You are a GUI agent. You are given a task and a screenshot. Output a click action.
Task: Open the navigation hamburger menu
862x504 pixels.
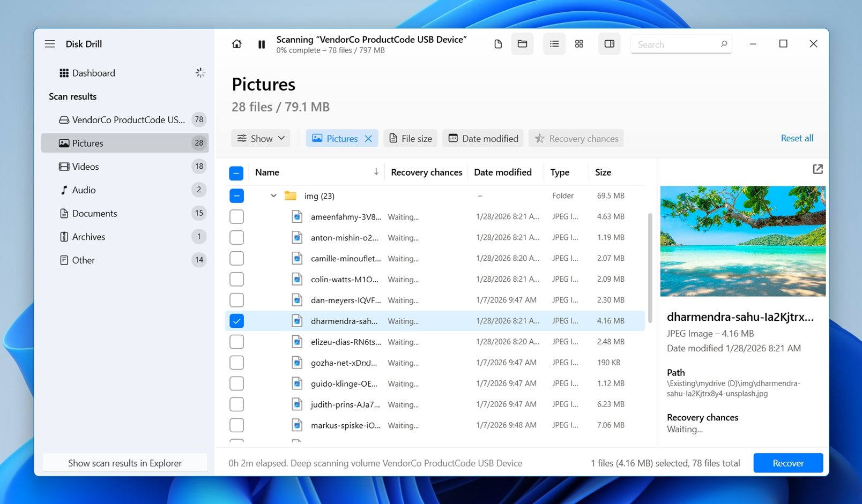click(x=50, y=44)
